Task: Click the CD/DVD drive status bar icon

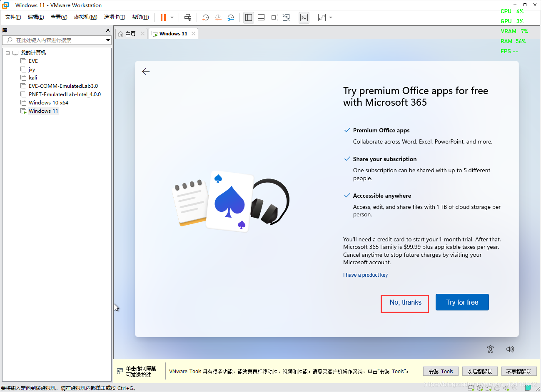Action: [479, 388]
